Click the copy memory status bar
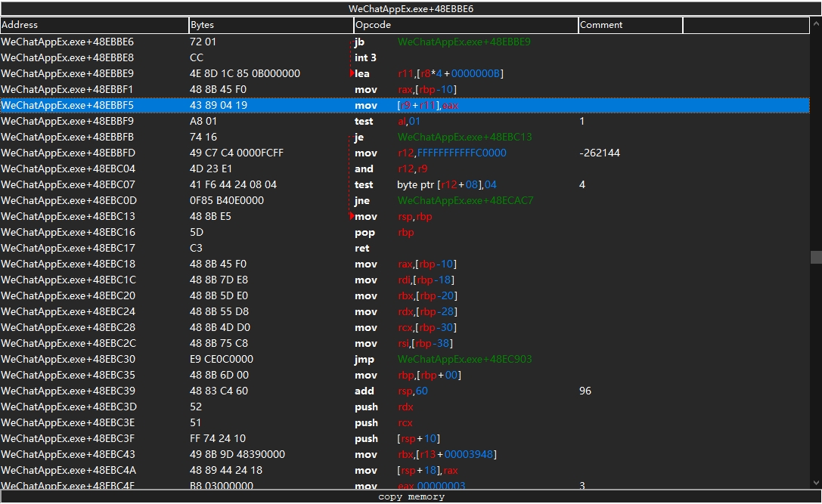Viewport: 822px width, 504px height. point(411,497)
